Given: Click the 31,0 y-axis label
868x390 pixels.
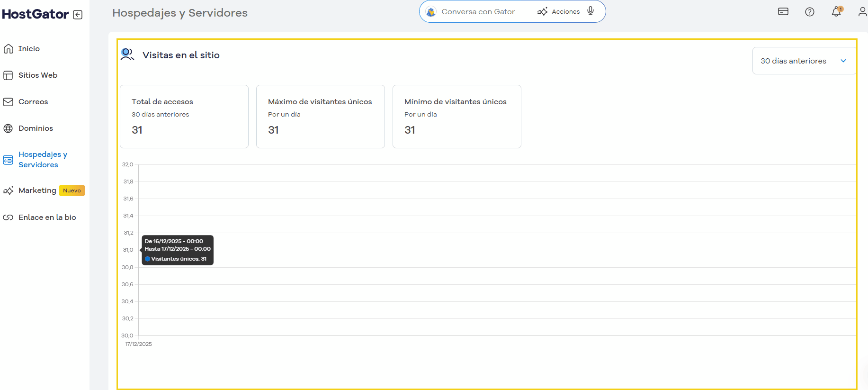Looking at the screenshot, I should pyautogui.click(x=128, y=250).
